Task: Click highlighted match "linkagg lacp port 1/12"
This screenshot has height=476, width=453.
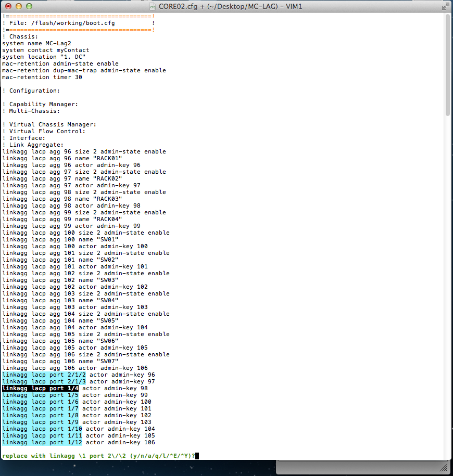Action: point(42,442)
